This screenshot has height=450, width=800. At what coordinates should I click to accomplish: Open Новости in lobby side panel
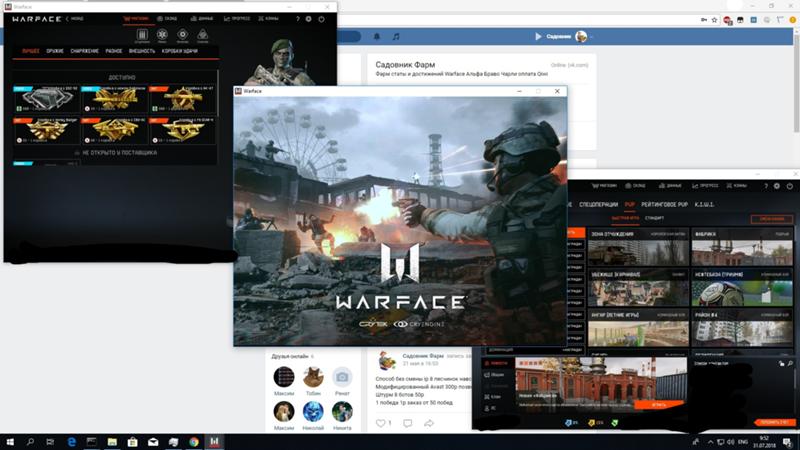click(496, 363)
